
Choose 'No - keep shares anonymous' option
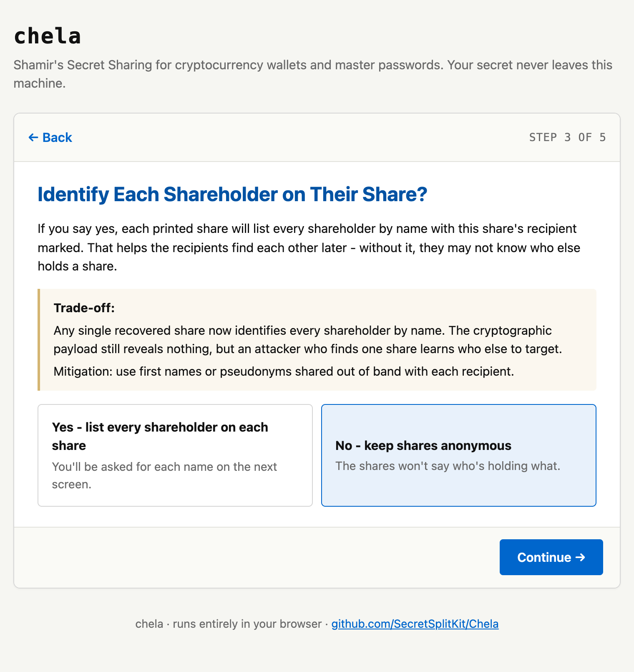459,455
